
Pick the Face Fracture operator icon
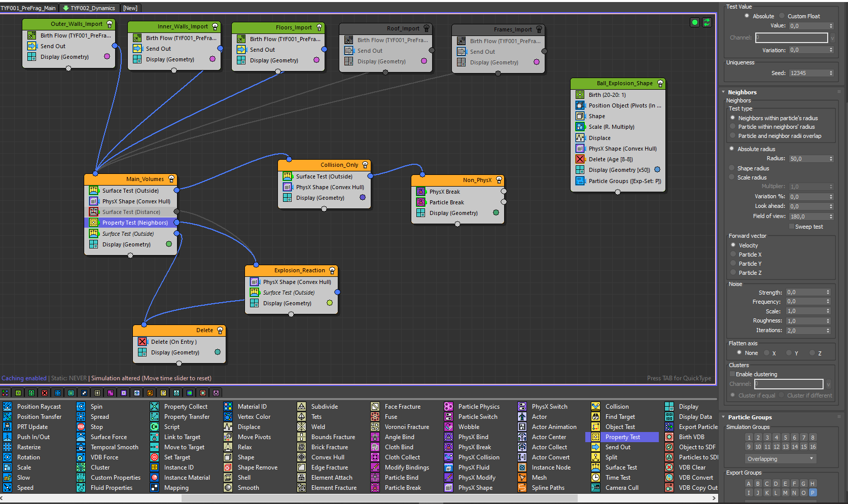375,406
